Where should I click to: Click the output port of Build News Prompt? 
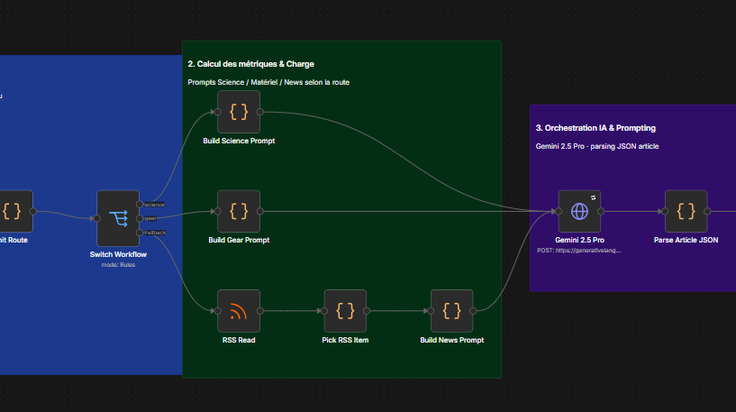tap(473, 311)
